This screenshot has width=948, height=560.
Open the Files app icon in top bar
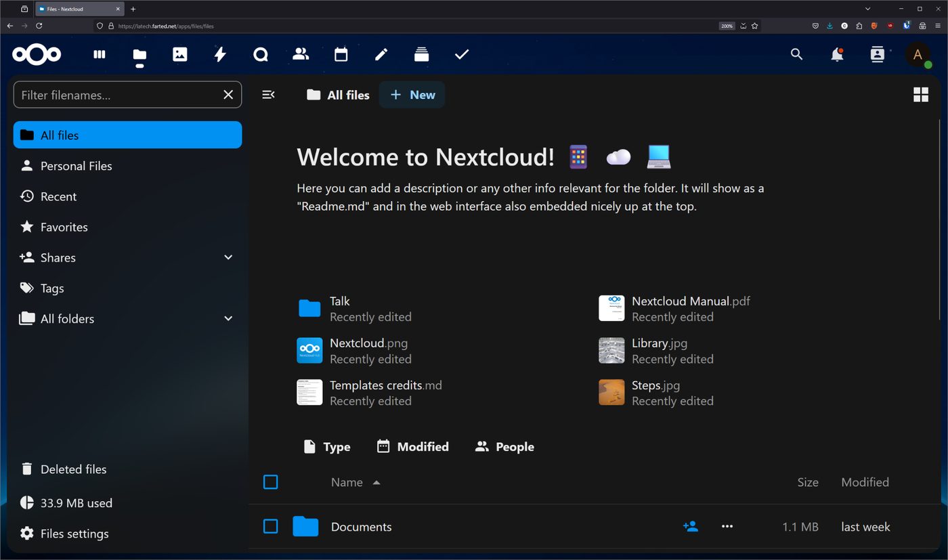tap(139, 56)
